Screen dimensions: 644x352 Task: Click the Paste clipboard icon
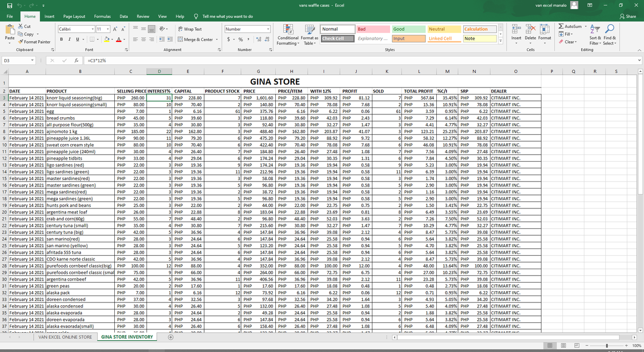pyautogui.click(x=10, y=31)
